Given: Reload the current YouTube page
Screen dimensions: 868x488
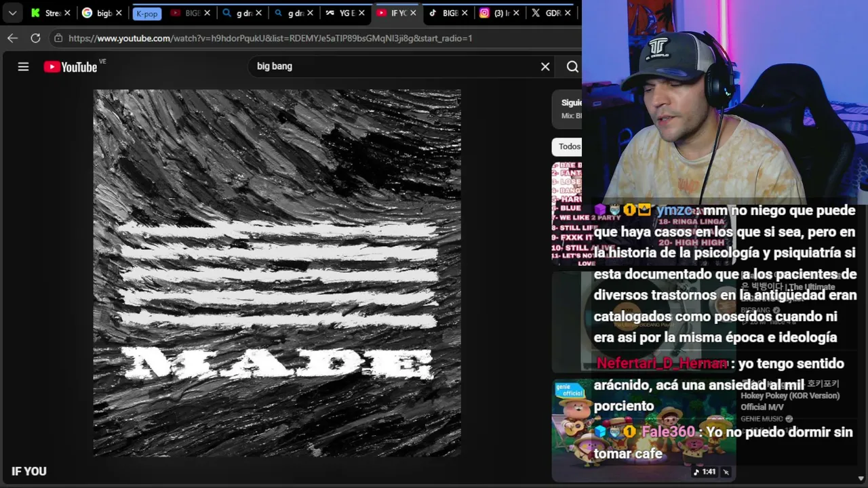Looking at the screenshot, I should point(35,38).
